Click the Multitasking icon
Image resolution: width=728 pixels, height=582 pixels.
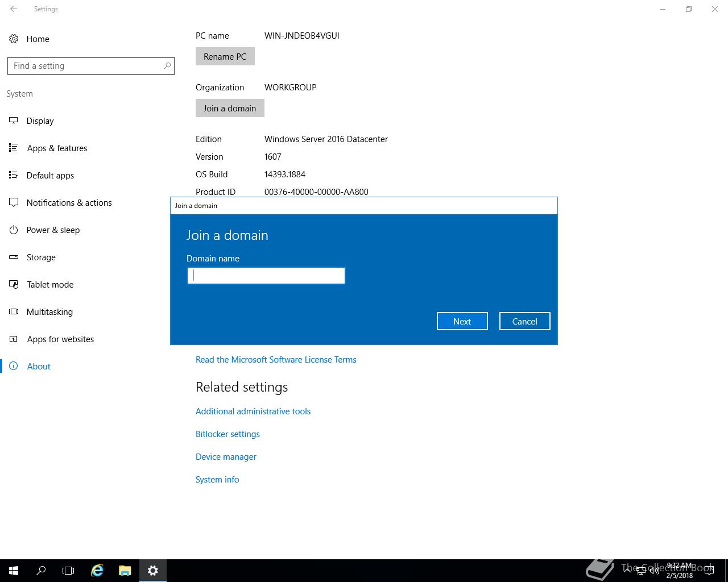(x=14, y=311)
